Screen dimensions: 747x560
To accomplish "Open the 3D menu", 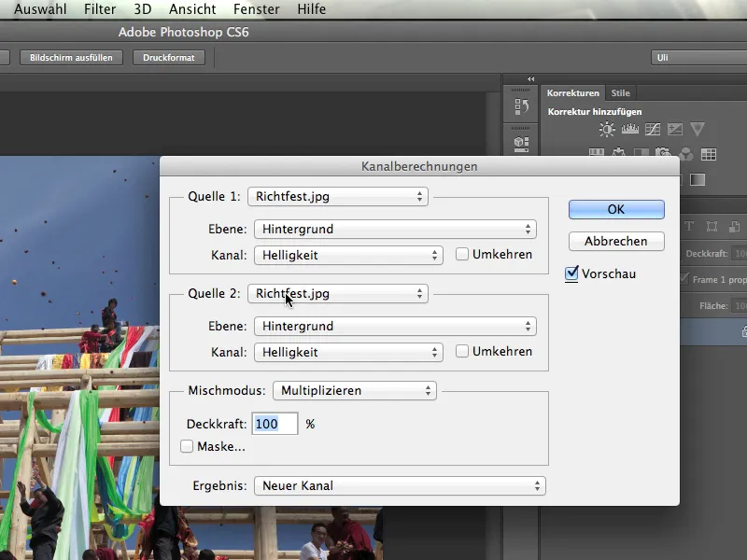I will pos(143,9).
